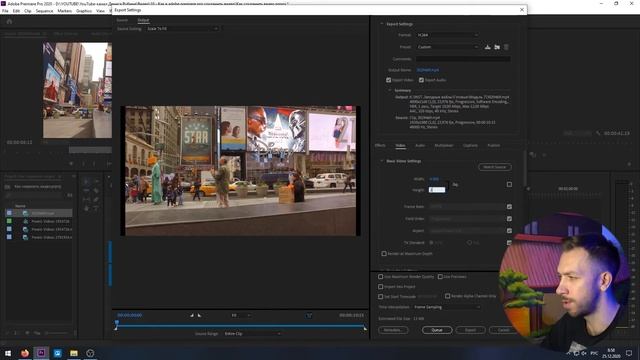
Task: Open Sequence menu in menu bar
Action: 44,11
